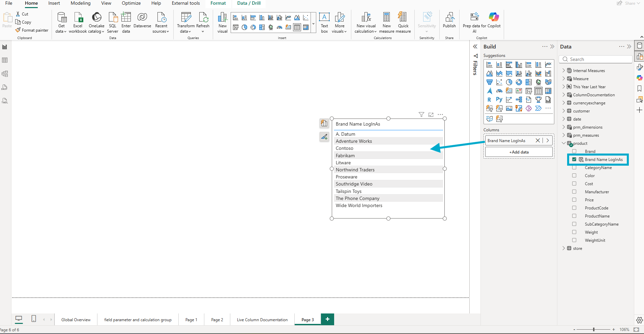Open TMDL view in left sidebar
Screen dimensions: 644x334
5,101
